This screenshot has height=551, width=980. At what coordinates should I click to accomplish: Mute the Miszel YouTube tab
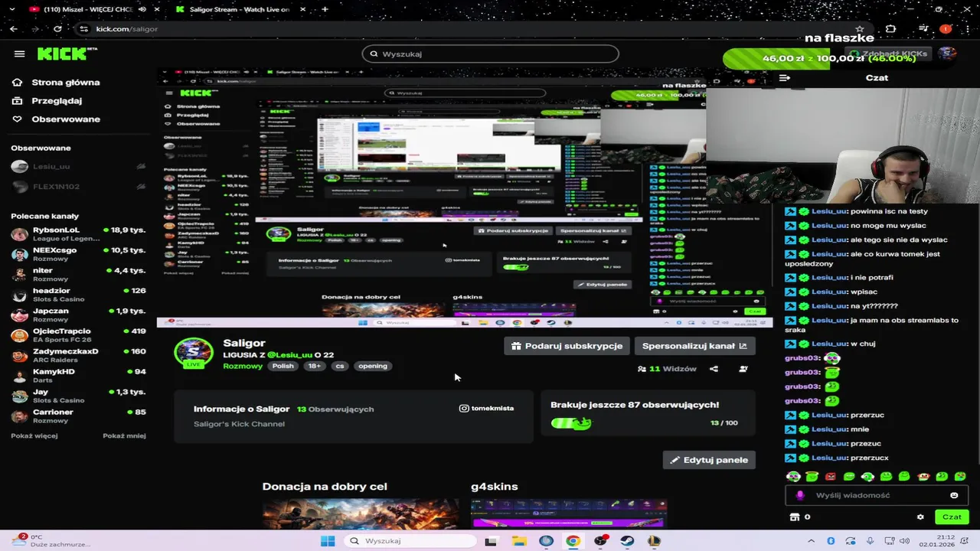click(x=142, y=9)
